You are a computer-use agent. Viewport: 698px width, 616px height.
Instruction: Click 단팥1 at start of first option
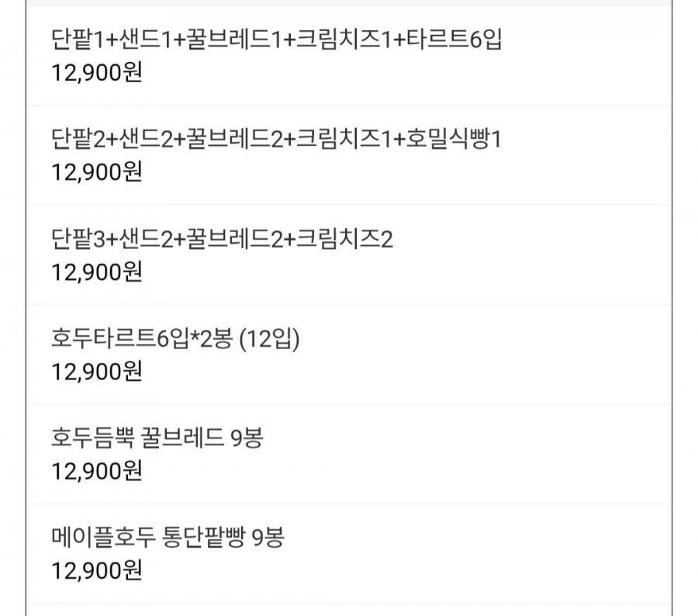pyautogui.click(x=73, y=40)
